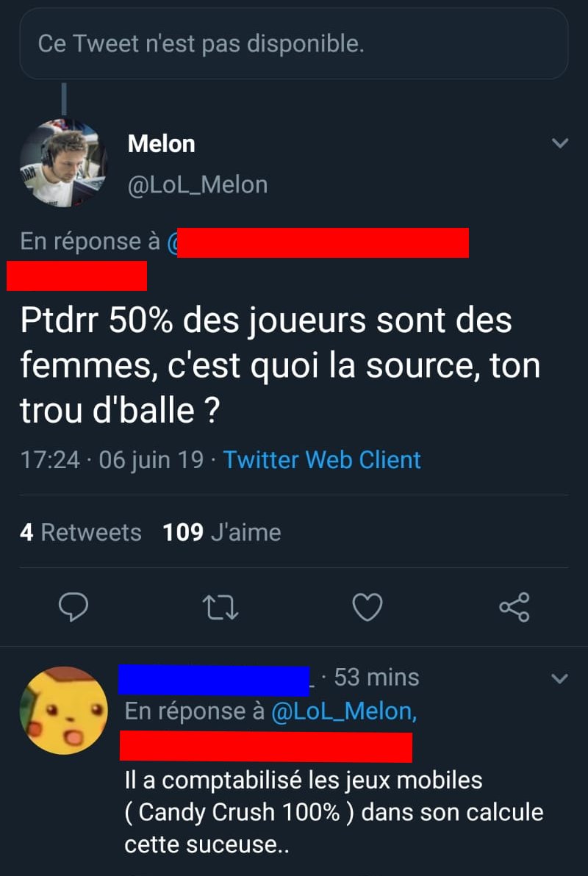The height and width of the screenshot is (876, 588).
Task: Open the @LoL_Melon handle under Melon
Action: coord(197,185)
